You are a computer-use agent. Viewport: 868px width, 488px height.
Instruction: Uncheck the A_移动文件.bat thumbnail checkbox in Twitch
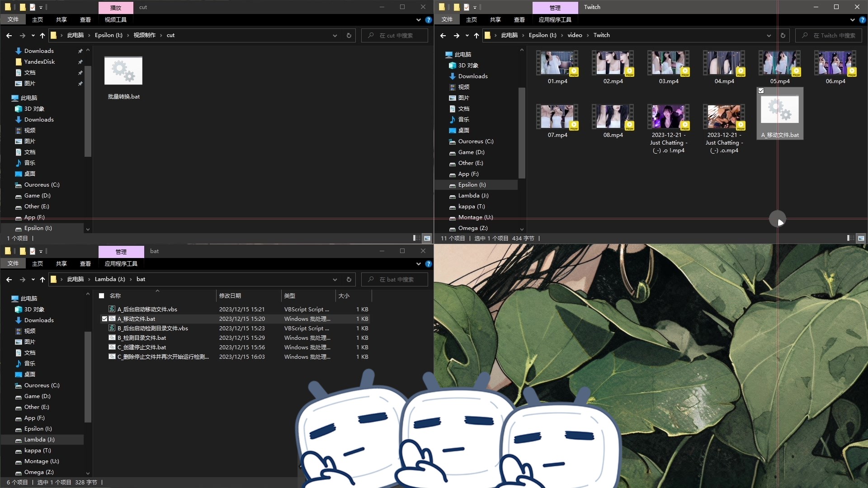click(x=761, y=91)
